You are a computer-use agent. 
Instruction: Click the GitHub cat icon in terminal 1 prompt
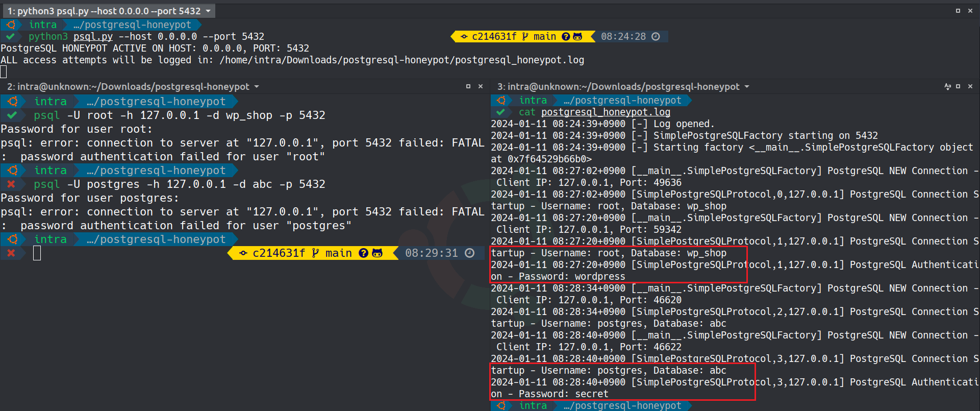point(577,37)
